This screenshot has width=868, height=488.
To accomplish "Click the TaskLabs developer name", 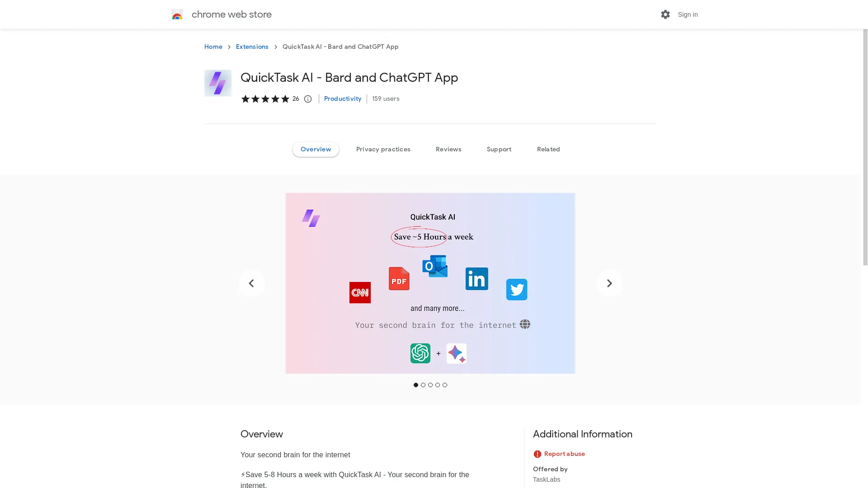I will pyautogui.click(x=546, y=479).
